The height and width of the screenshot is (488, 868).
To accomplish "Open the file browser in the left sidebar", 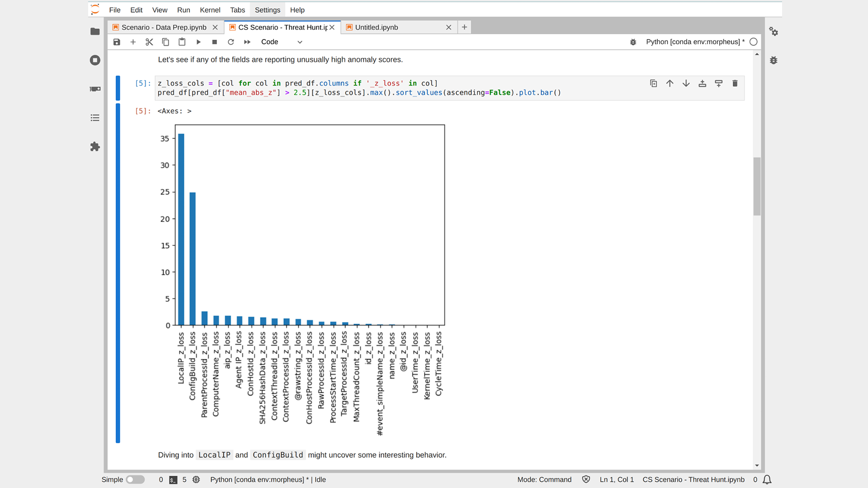I will [95, 31].
